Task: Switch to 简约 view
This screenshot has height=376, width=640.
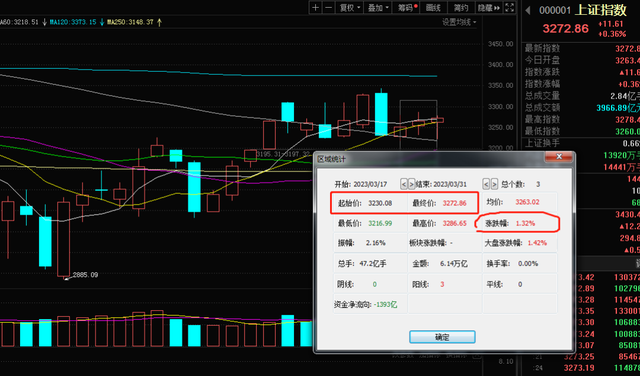Action: click(x=461, y=7)
